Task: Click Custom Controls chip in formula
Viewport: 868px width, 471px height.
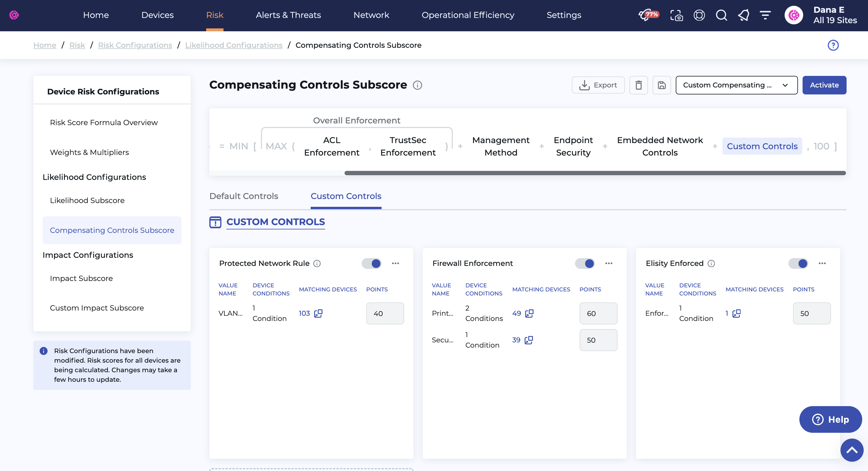Action: [x=762, y=146]
